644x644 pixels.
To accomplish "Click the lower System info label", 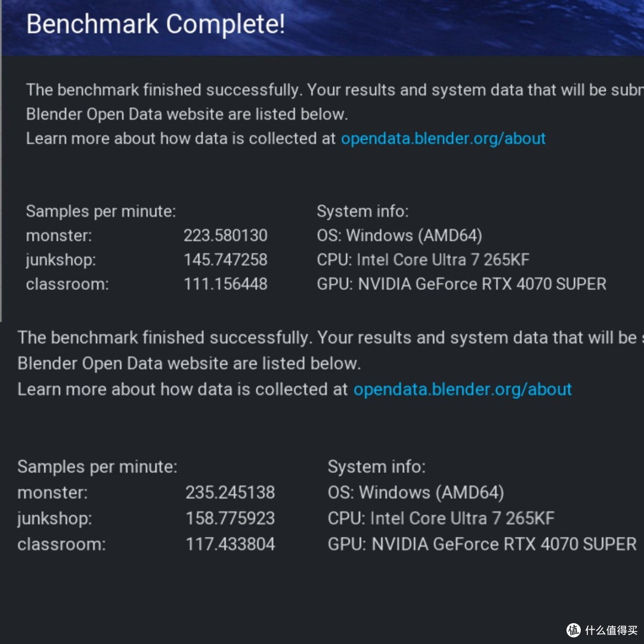I will click(x=377, y=467).
